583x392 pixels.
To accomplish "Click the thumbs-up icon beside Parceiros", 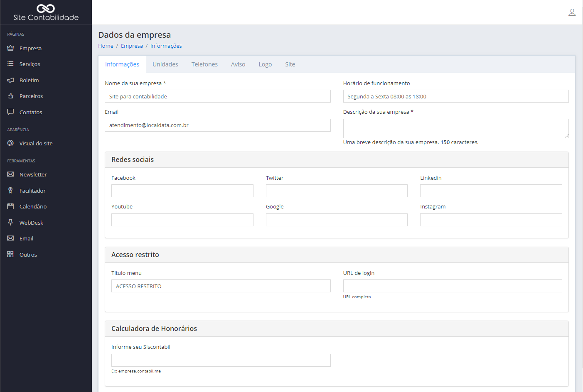I will click(10, 96).
